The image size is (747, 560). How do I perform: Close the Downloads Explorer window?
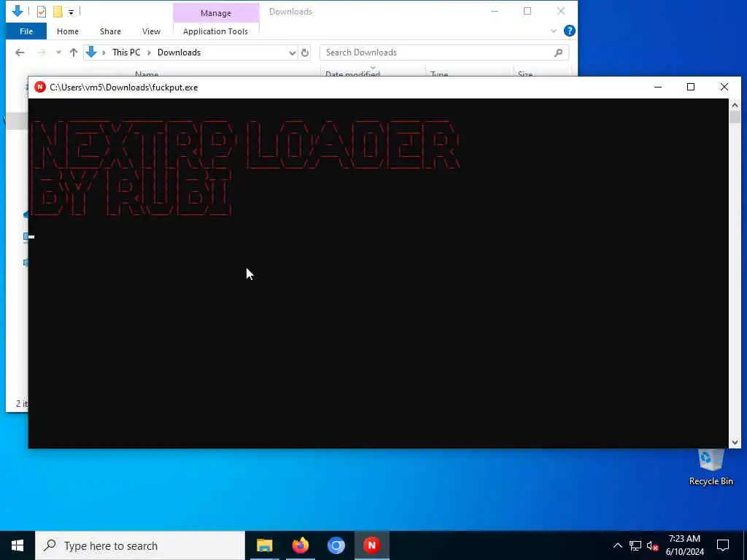[x=561, y=11]
